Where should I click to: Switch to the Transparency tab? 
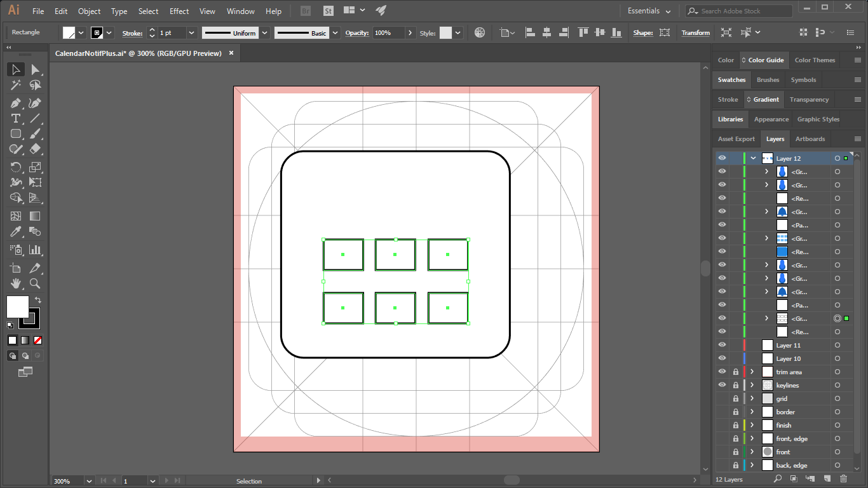point(809,99)
